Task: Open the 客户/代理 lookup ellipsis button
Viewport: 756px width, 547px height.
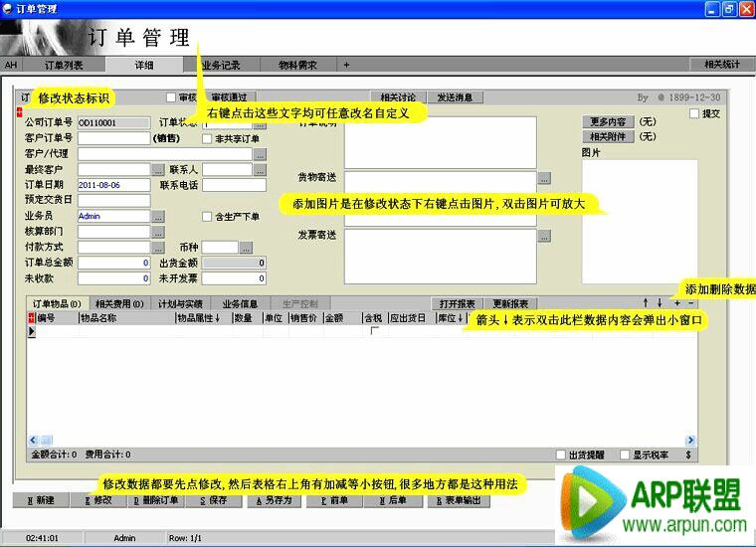Action: click(260, 154)
